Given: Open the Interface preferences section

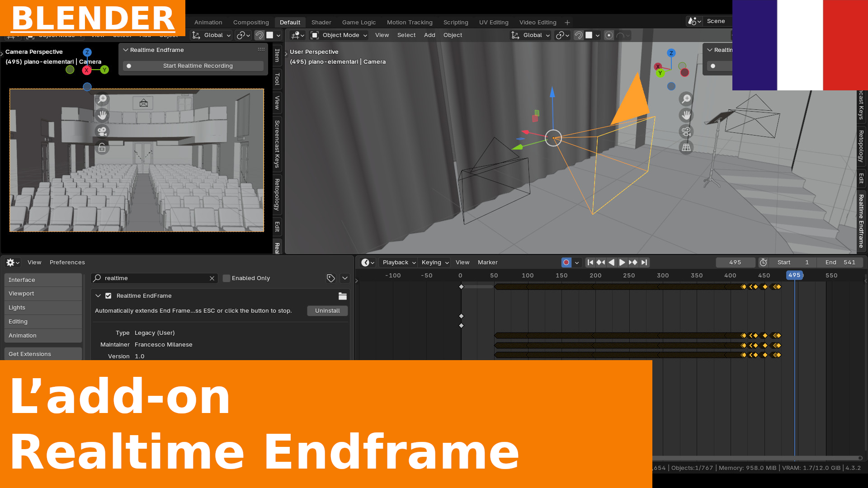Looking at the screenshot, I should (43, 280).
